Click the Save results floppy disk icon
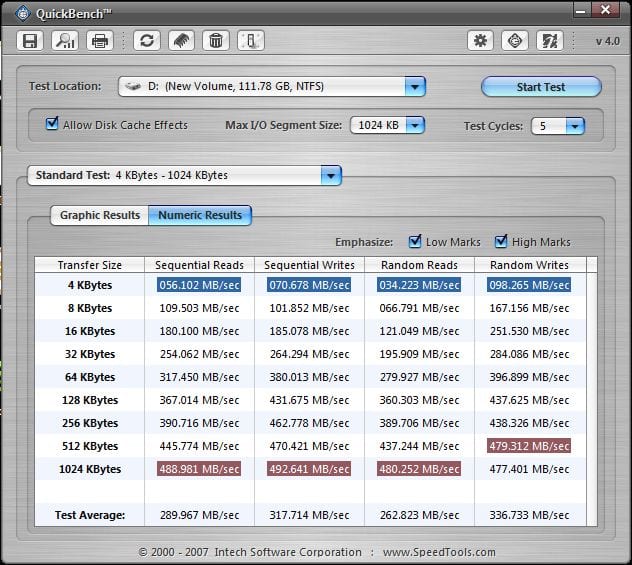The width and height of the screenshot is (632, 565). point(30,41)
